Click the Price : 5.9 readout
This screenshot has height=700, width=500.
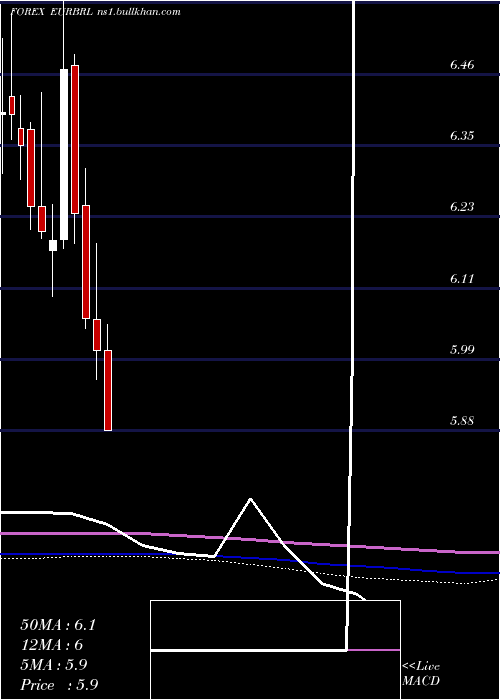pos(59,685)
